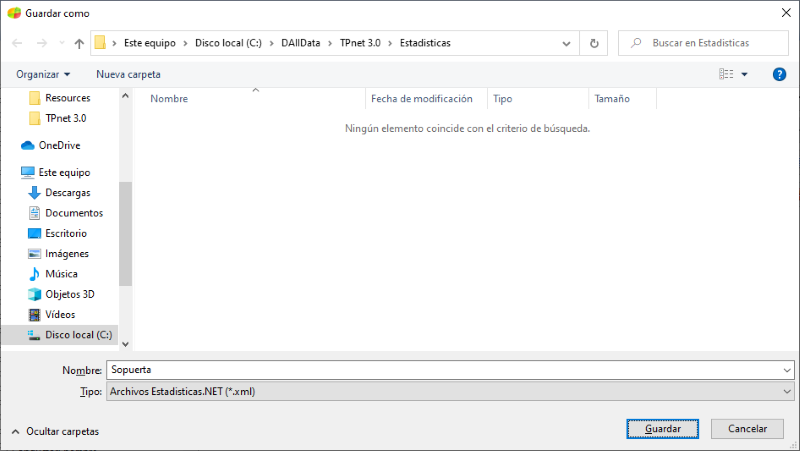Click the Escritorio desktop icon
This screenshot has width=800, height=451.
tap(34, 233)
